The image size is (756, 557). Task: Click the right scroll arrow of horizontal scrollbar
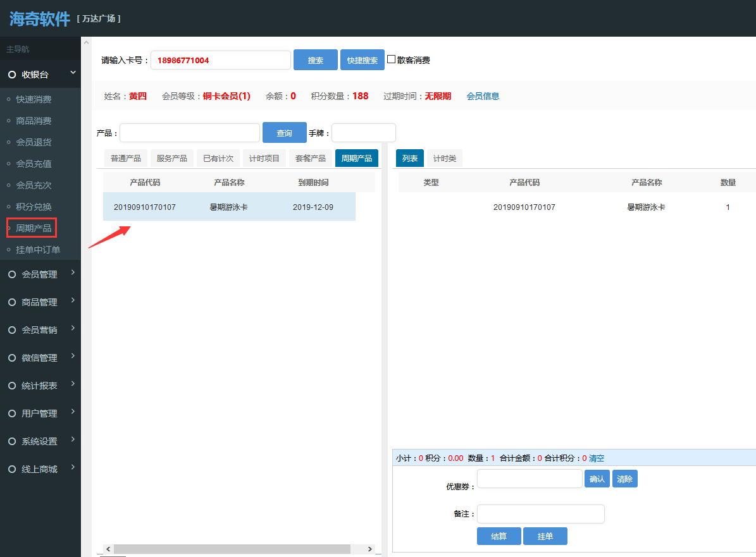pyautogui.click(x=371, y=549)
